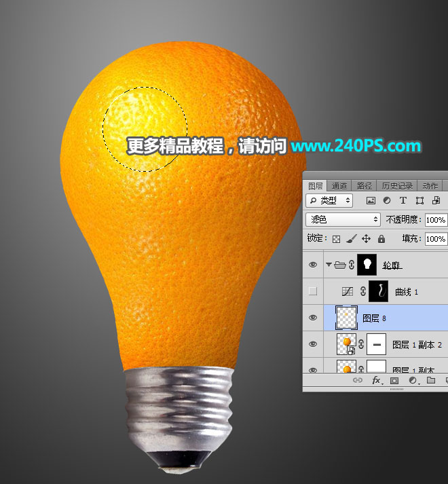Open the 滤色 blend mode dropdown
Image resolution: width=448 pixels, height=484 pixels.
click(x=343, y=219)
